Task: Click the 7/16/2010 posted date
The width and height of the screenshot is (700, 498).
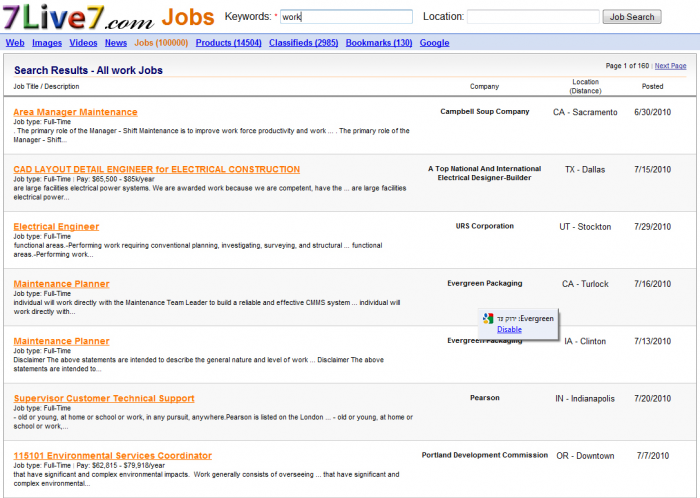Action: click(653, 284)
